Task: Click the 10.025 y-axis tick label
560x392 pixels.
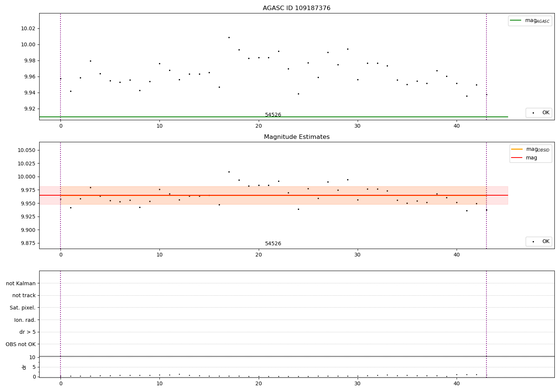Action: coord(27,164)
